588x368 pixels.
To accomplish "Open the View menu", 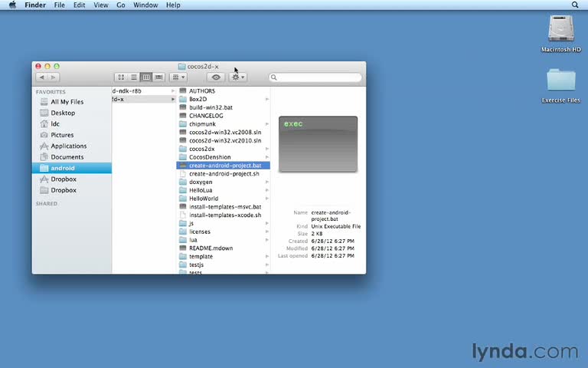I will (x=101, y=5).
